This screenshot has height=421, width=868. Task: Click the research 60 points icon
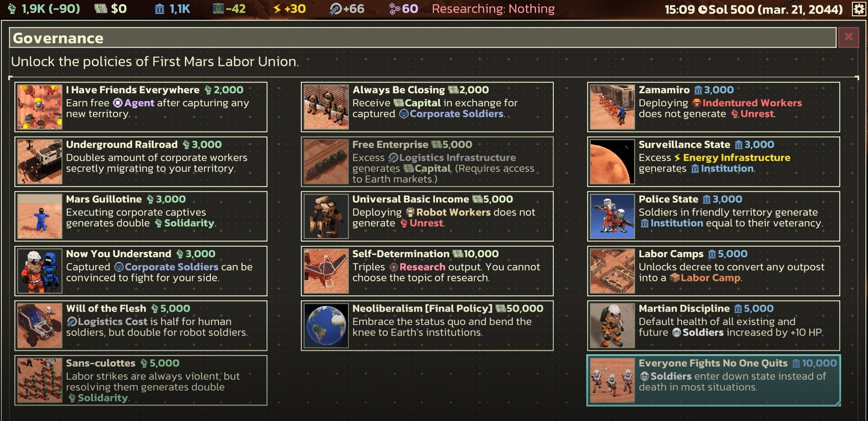pyautogui.click(x=395, y=9)
